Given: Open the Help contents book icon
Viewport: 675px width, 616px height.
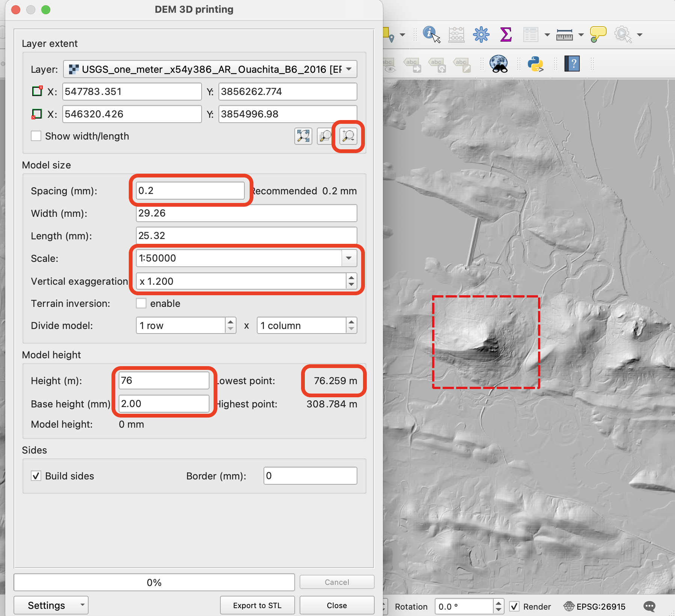Looking at the screenshot, I should click(x=572, y=64).
